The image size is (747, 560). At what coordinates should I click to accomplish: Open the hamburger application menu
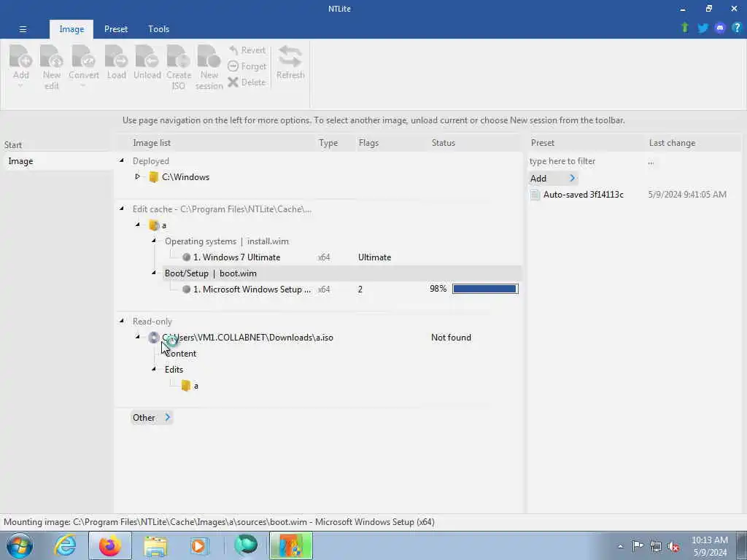(x=23, y=29)
